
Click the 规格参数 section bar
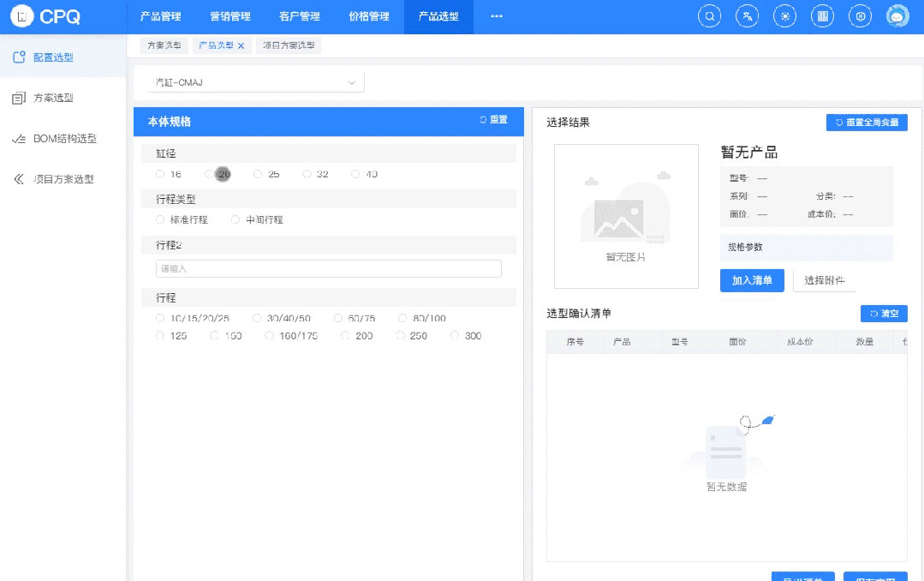(806, 248)
